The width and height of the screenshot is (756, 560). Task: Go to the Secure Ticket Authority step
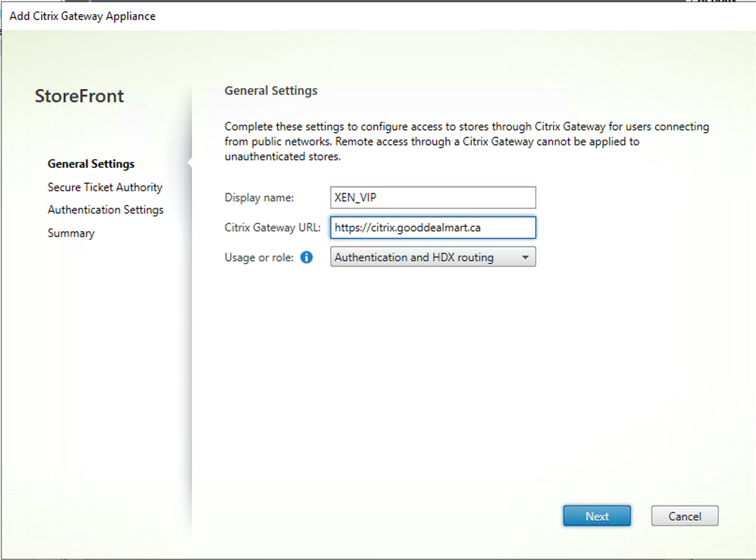105,187
